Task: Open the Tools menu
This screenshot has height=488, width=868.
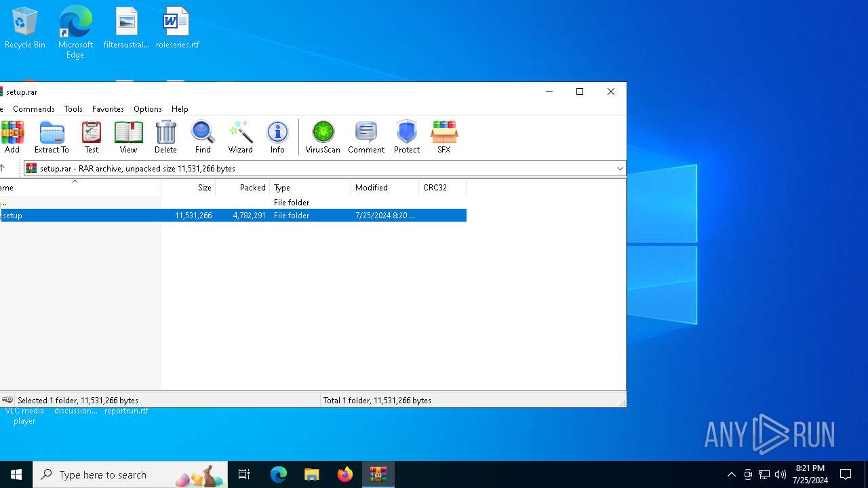Action: click(73, 109)
